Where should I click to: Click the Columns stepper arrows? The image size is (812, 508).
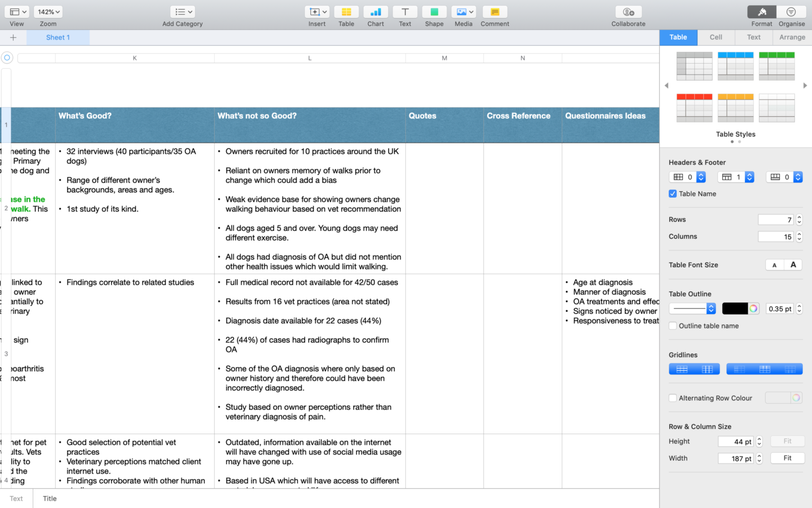pyautogui.click(x=799, y=237)
